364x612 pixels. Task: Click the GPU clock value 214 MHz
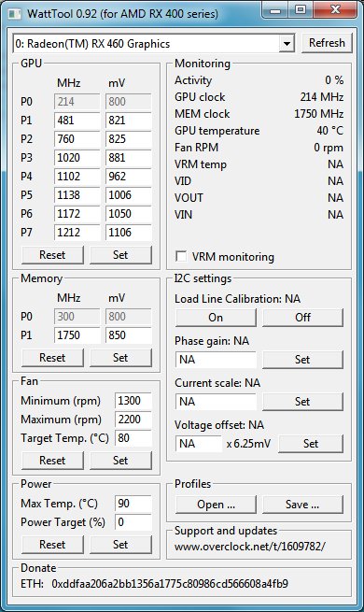coord(321,97)
